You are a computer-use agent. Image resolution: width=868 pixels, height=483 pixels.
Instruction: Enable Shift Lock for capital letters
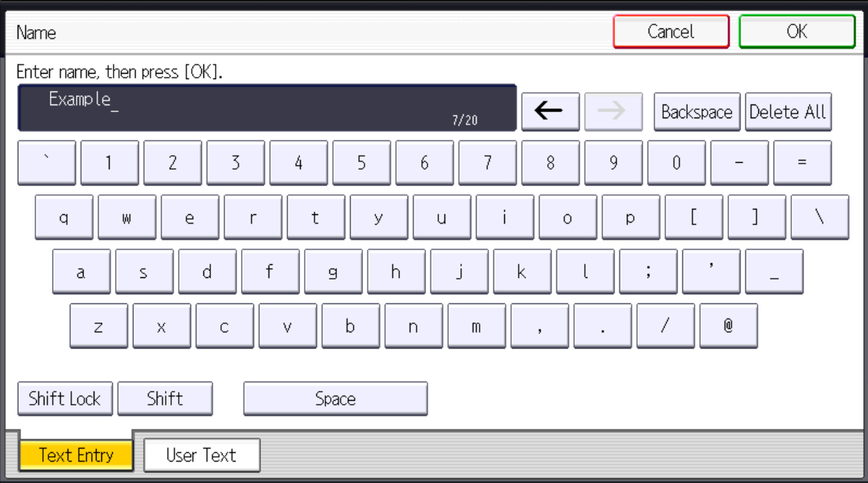click(64, 398)
